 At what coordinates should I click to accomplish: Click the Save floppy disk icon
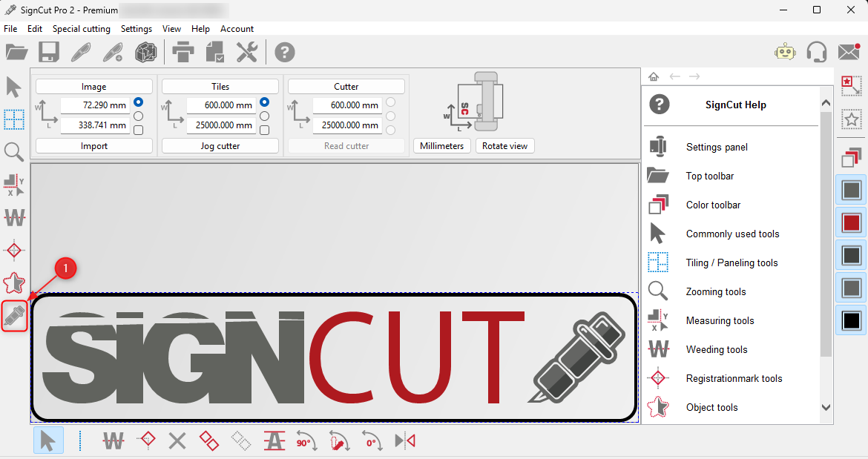[x=49, y=52]
